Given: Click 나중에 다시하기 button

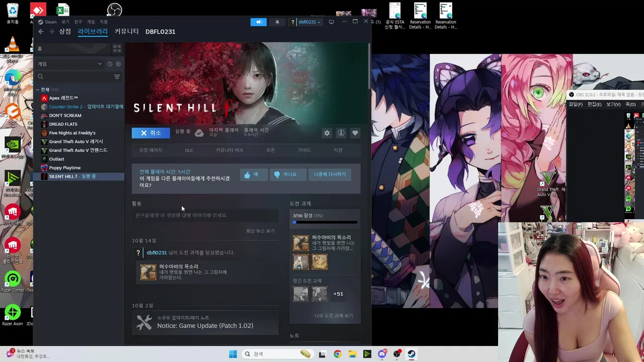Looking at the screenshot, I should (330, 174).
